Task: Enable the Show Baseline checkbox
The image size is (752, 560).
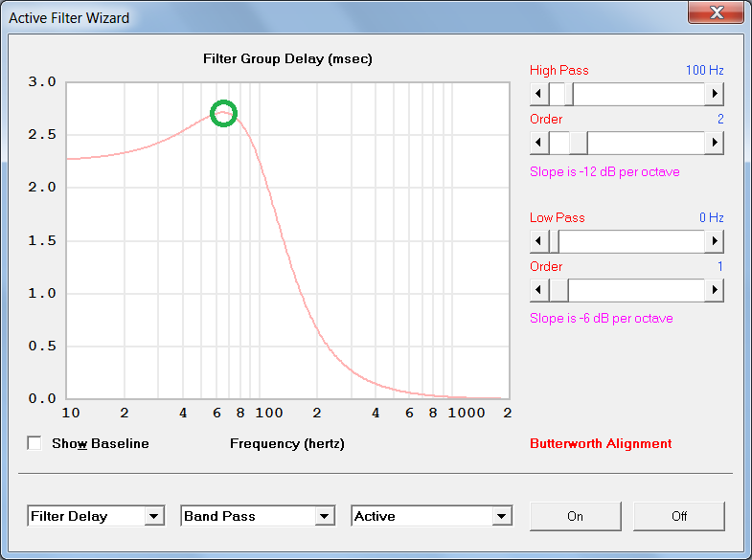Action: pyautogui.click(x=34, y=443)
